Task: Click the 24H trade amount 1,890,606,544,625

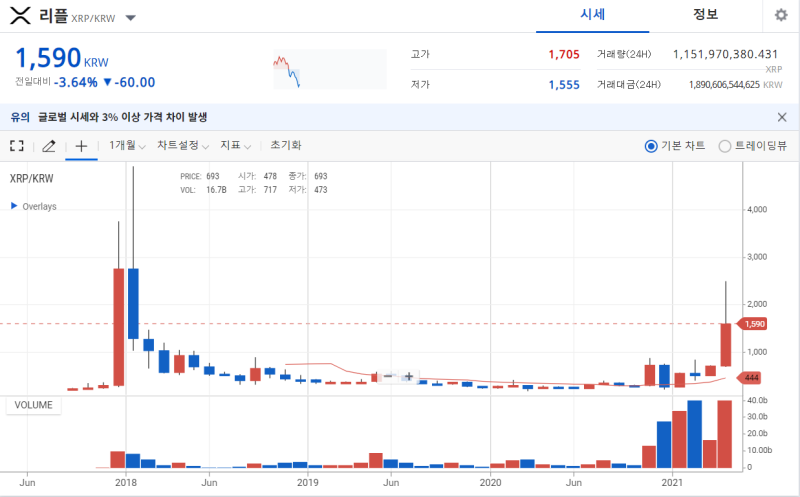Action: (724, 85)
